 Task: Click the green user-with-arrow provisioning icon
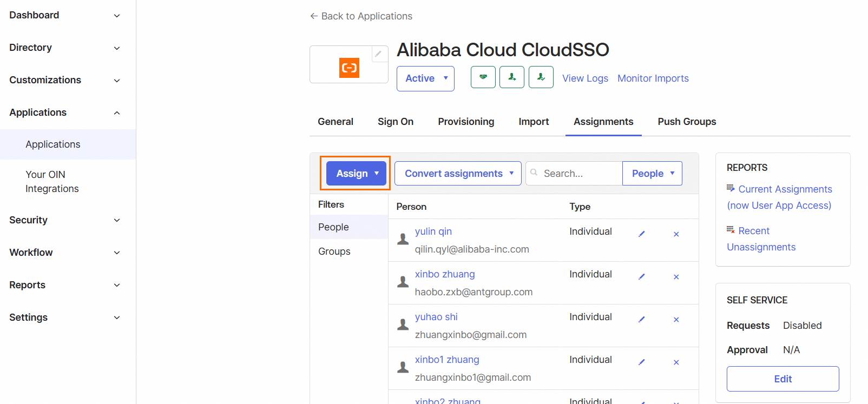coord(512,77)
